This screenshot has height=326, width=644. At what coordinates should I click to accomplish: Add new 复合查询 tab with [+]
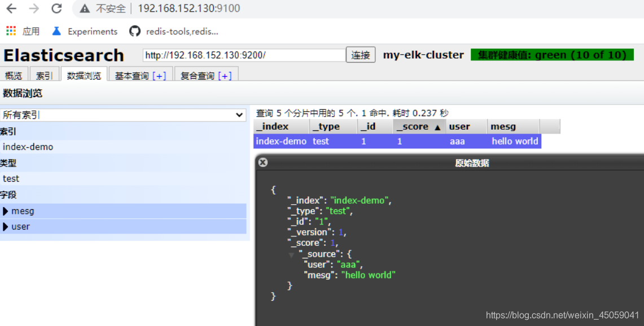(x=225, y=76)
